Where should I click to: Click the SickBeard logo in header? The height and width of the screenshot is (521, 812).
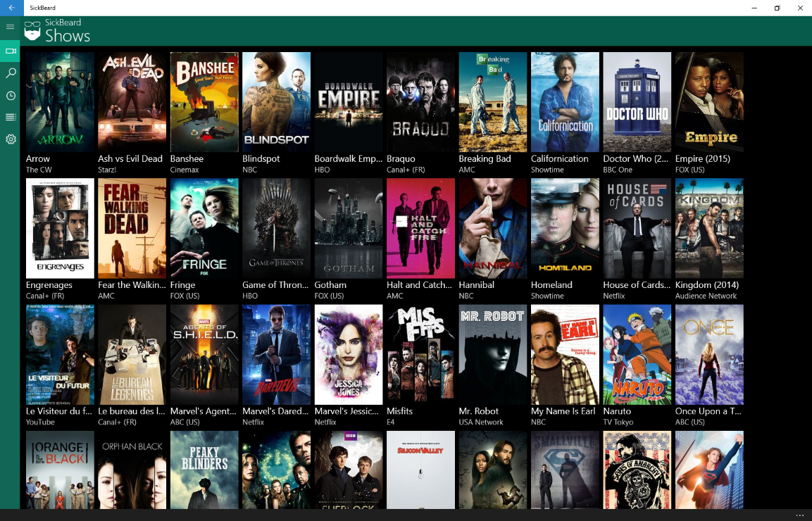pos(32,31)
